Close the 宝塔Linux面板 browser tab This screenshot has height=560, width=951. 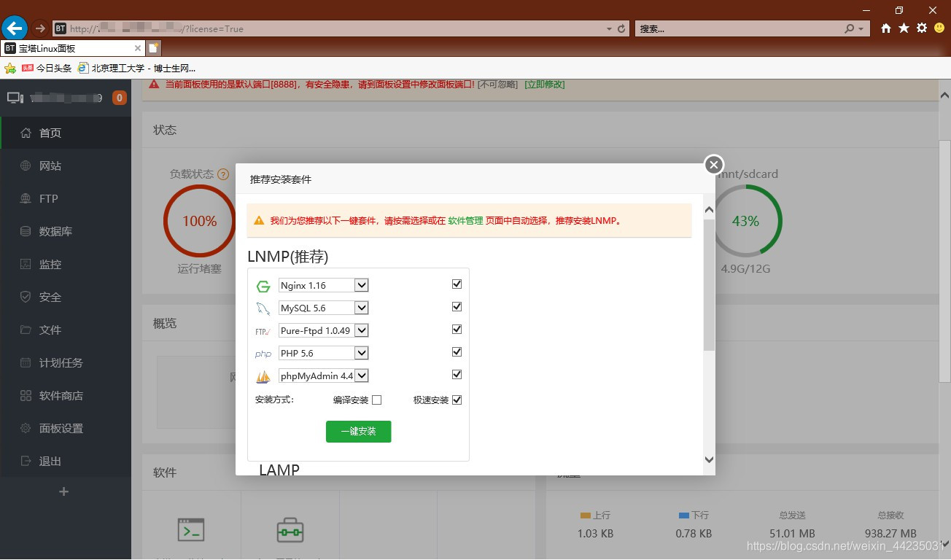tap(138, 48)
